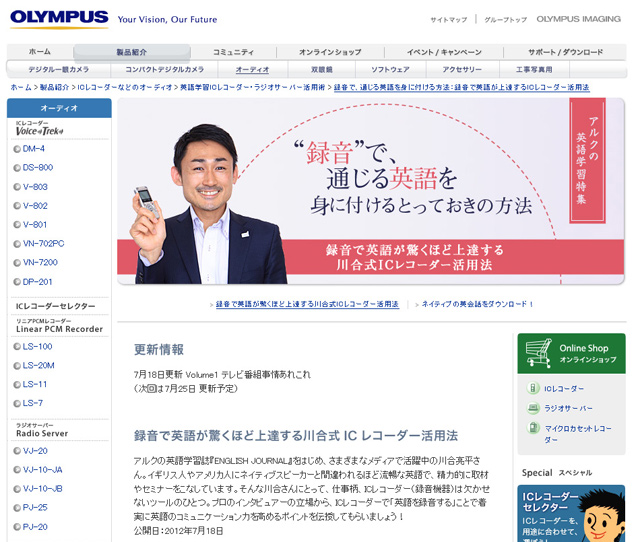This screenshot has width=640, height=542.
Task: Open the VJ-20 product link
Action: tap(35, 451)
